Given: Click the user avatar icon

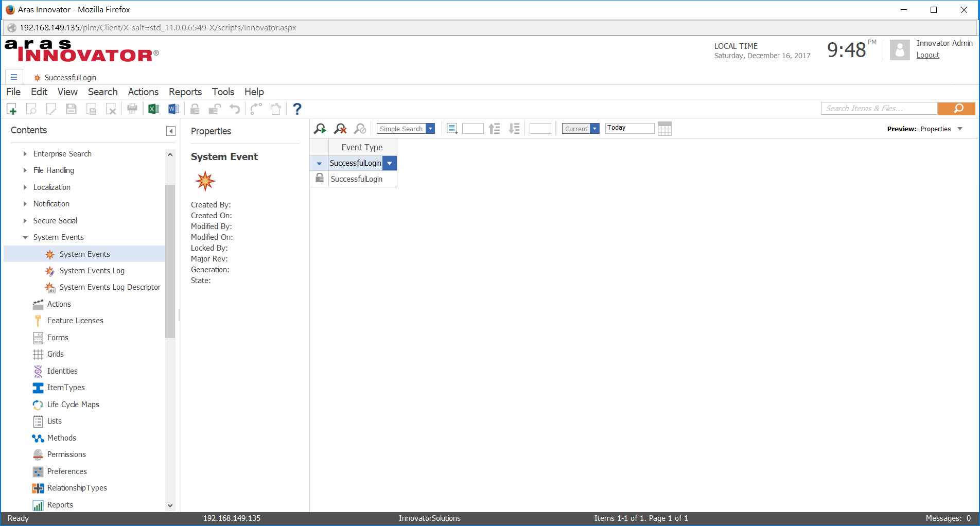Looking at the screenshot, I should click(x=900, y=50).
